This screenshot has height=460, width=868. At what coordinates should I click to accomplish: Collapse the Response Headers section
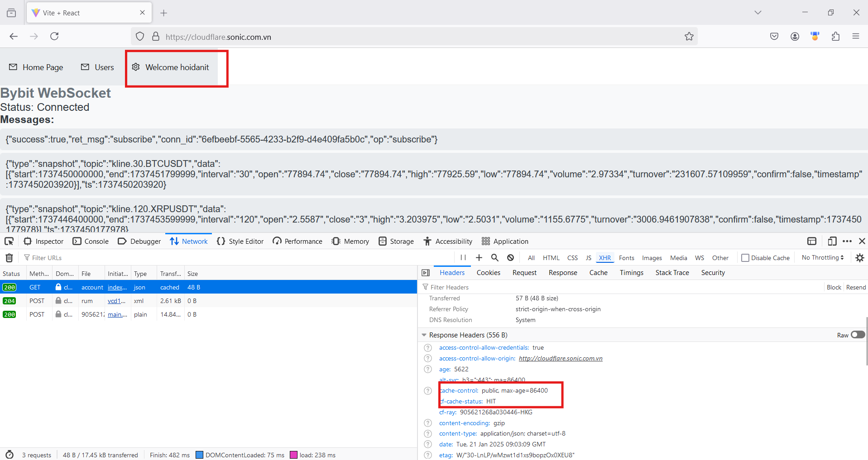click(424, 335)
